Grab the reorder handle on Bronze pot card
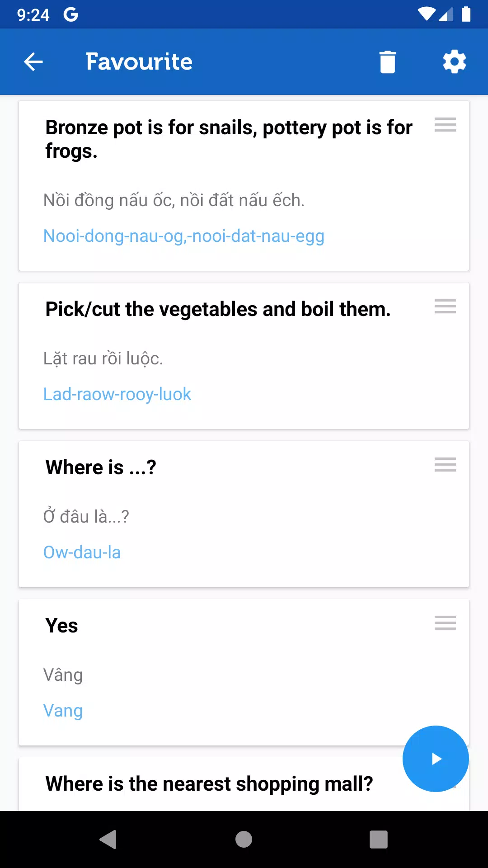 click(x=445, y=124)
